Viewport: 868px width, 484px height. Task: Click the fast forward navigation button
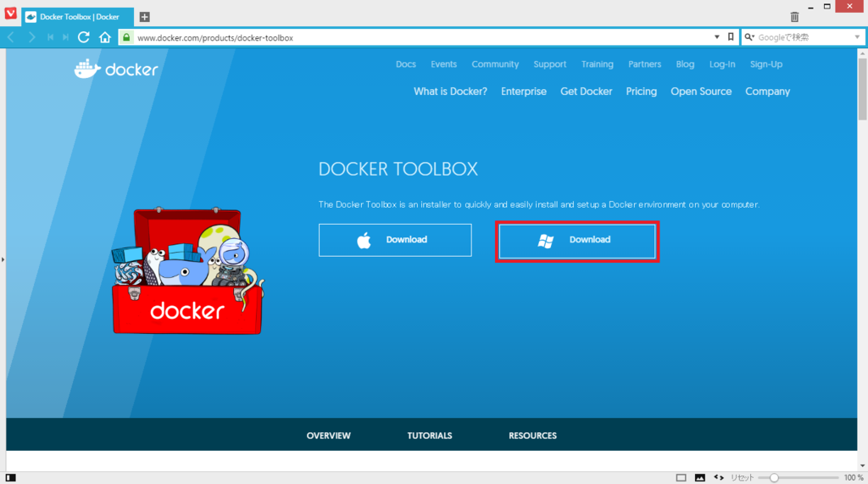[x=65, y=37]
